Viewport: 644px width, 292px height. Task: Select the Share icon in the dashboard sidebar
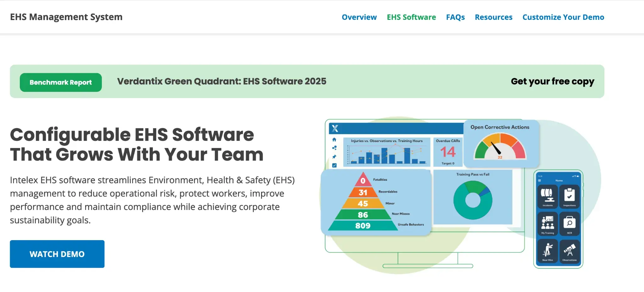click(334, 148)
